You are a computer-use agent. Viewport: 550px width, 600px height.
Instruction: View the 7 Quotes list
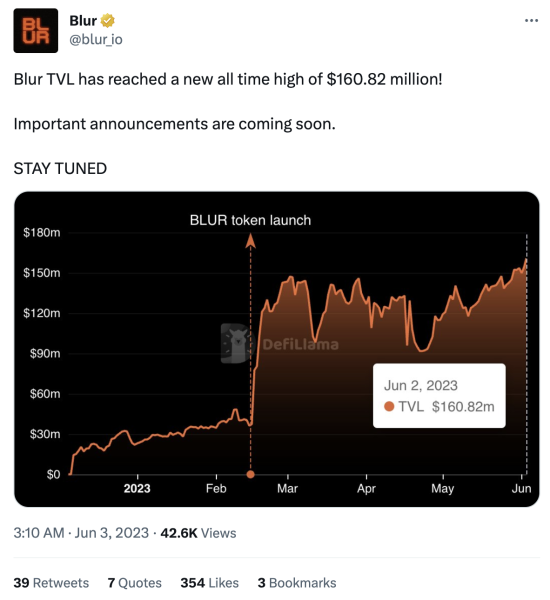(x=135, y=583)
